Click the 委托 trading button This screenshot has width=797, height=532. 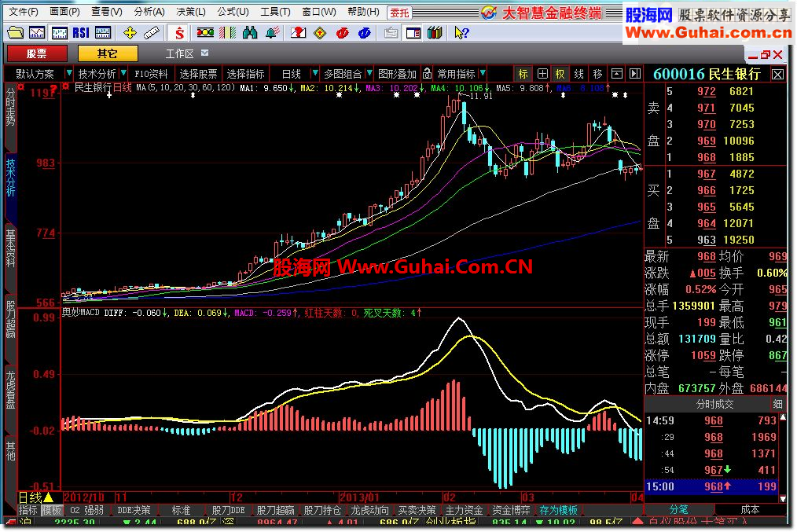coord(399,13)
